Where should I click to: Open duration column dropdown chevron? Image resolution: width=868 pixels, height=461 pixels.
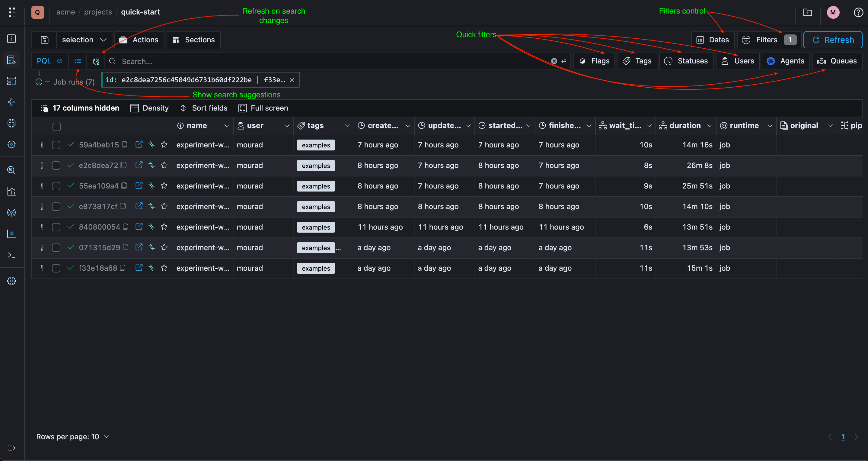[x=710, y=126]
